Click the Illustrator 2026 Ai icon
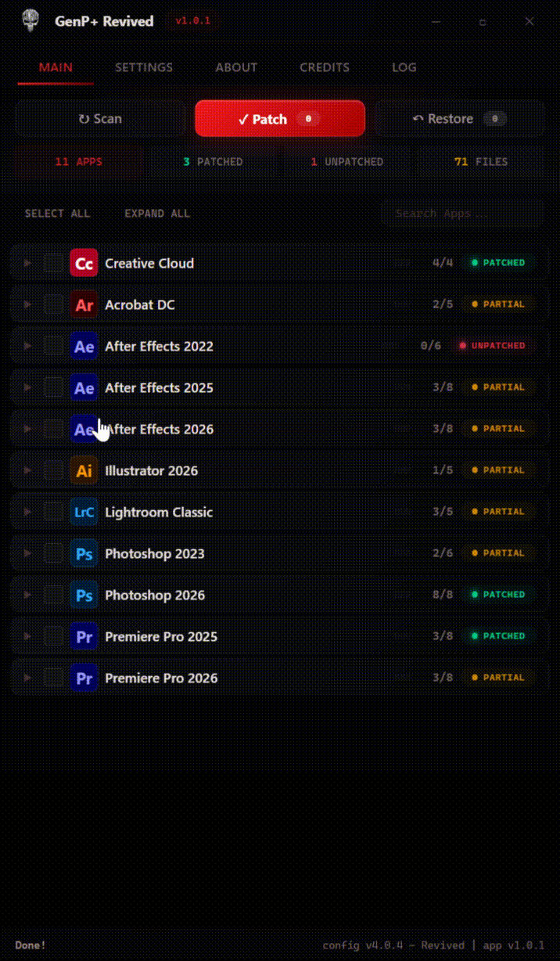The width and height of the screenshot is (560, 961). coord(84,470)
